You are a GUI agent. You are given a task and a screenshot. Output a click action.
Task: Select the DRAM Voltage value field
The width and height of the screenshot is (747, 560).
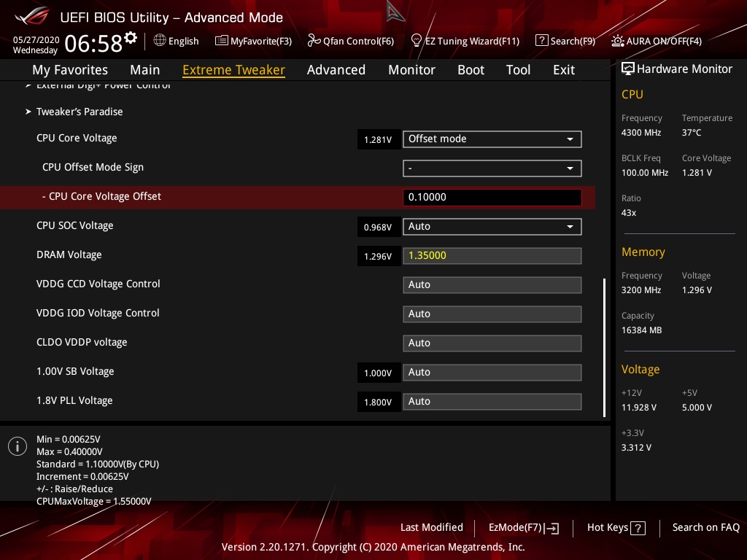point(492,256)
